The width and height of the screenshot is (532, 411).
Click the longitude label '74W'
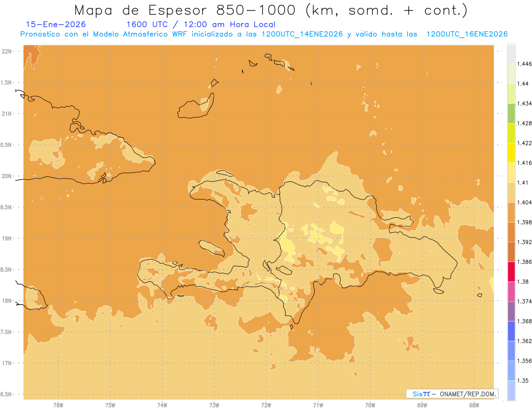(162, 405)
